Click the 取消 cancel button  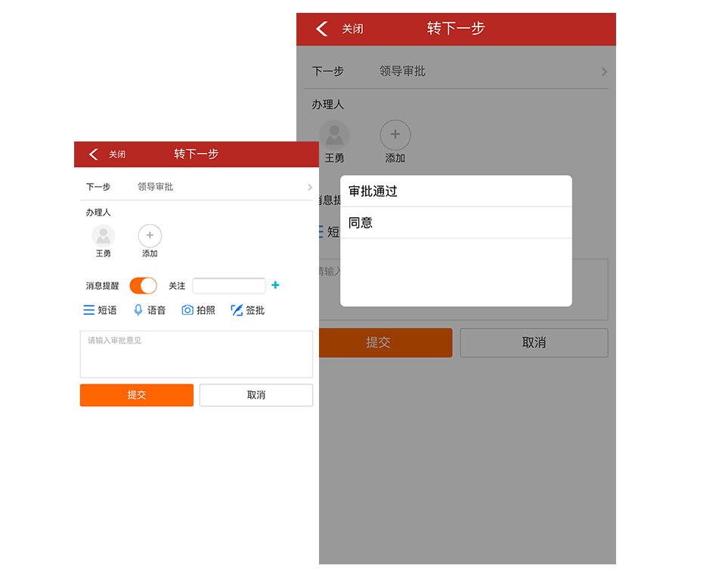click(256, 395)
